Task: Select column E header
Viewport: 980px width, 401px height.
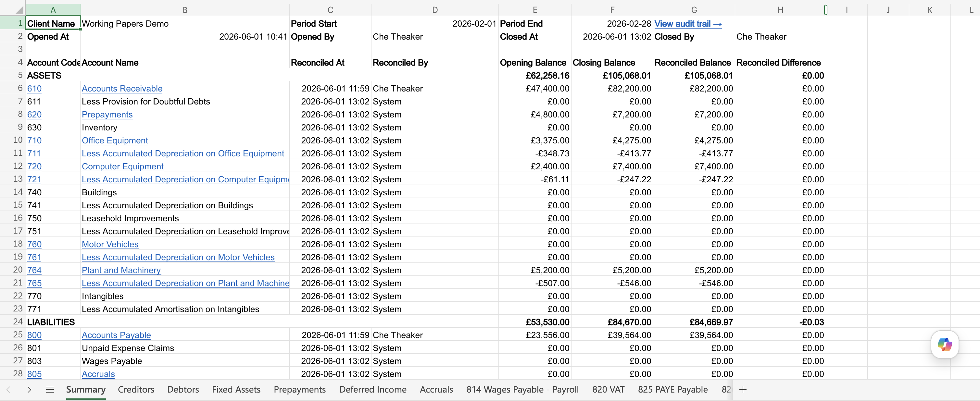Action: click(x=534, y=10)
